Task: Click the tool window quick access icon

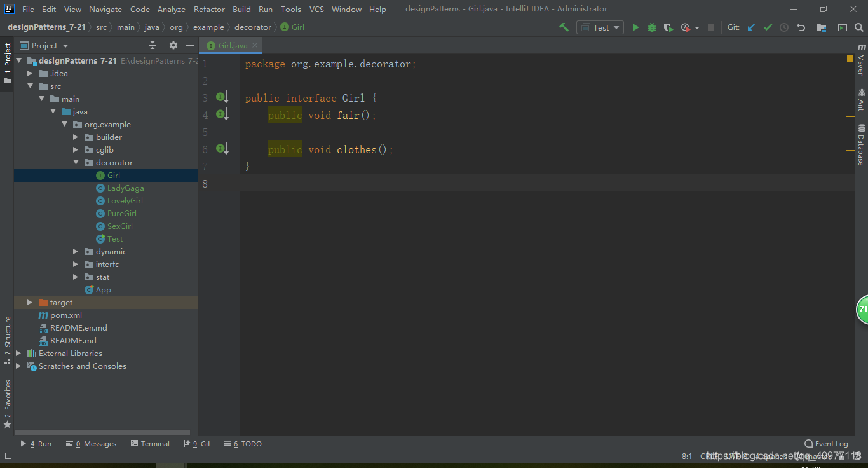Action: tap(8, 456)
